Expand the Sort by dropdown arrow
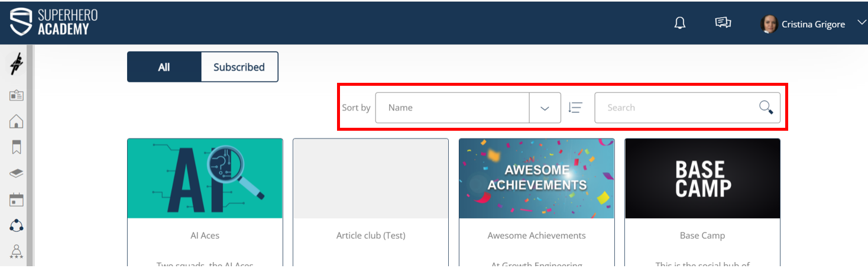Image resolution: width=868 pixels, height=268 pixels. (545, 108)
